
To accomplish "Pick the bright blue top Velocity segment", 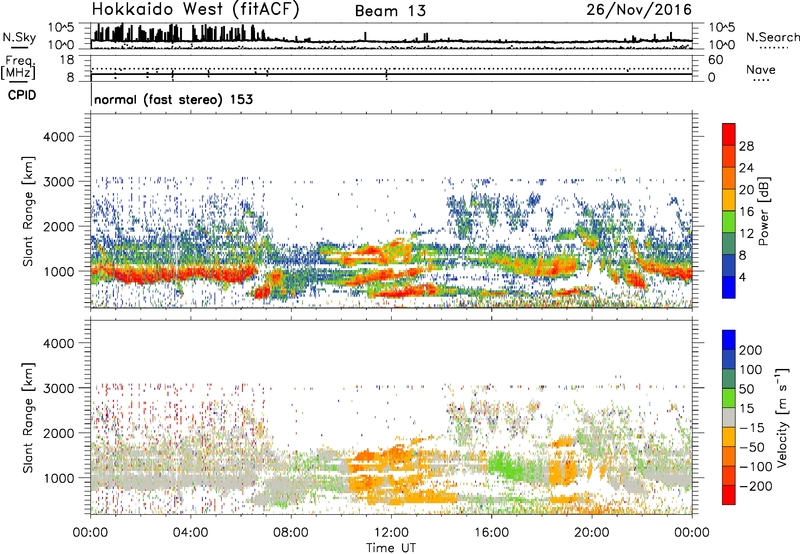I will tap(729, 340).
